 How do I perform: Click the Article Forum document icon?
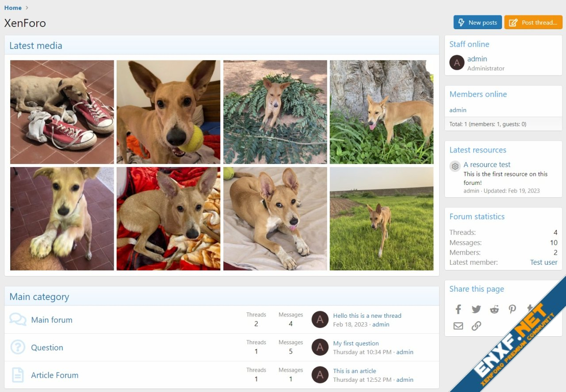(x=18, y=375)
